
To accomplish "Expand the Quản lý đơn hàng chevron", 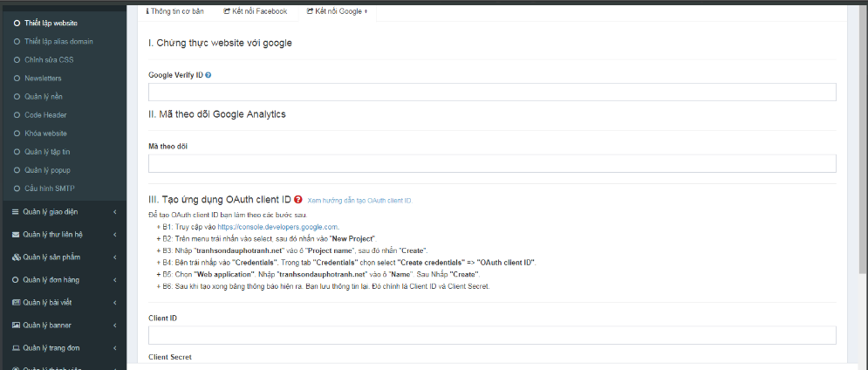I will pyautogui.click(x=114, y=280).
